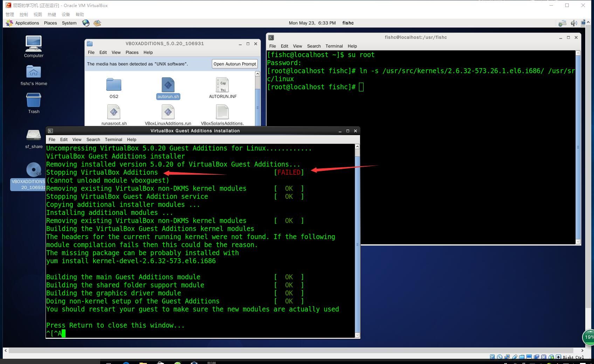Click the volume speaker icon in GNOME panel
This screenshot has width=594, height=364.
[x=574, y=23]
